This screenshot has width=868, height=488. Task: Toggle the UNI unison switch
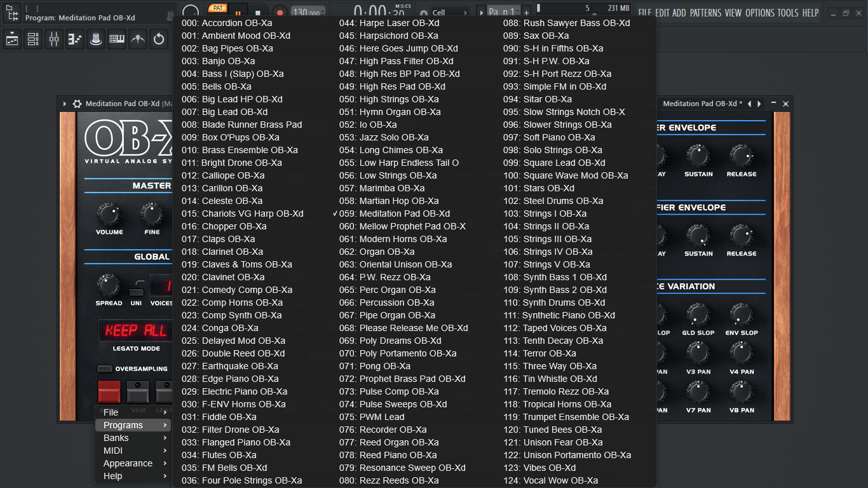click(x=136, y=292)
